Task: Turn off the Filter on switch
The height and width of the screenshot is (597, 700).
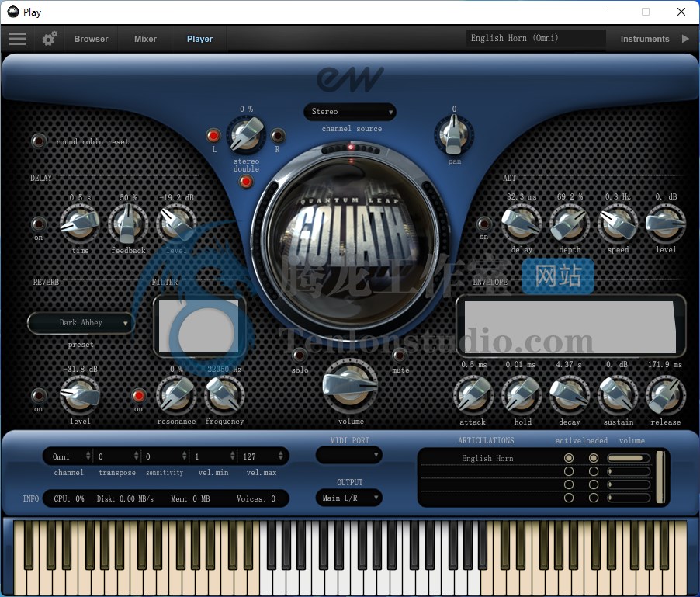Action: [139, 396]
